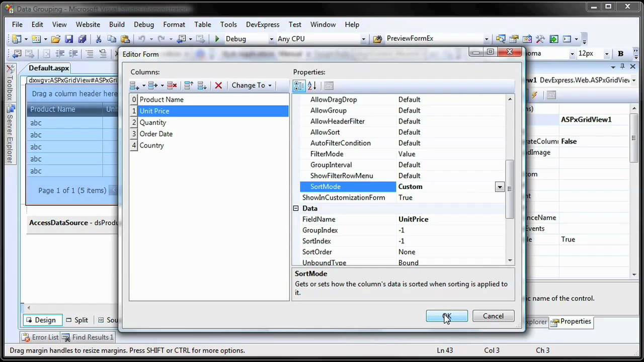Switch to categorized property view
The width and height of the screenshot is (644, 362).
(x=299, y=85)
